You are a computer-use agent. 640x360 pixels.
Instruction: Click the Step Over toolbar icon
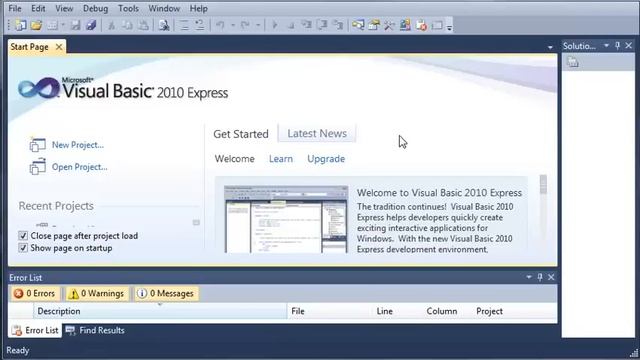point(322,25)
